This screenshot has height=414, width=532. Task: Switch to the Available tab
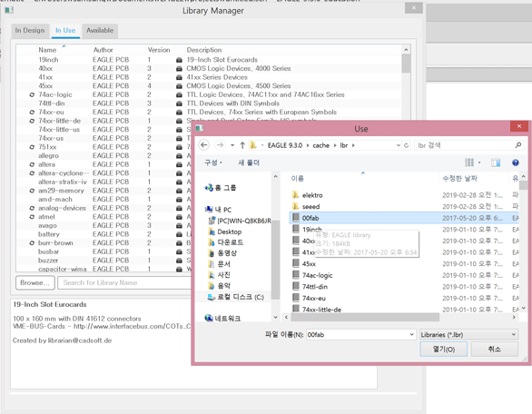(x=100, y=31)
